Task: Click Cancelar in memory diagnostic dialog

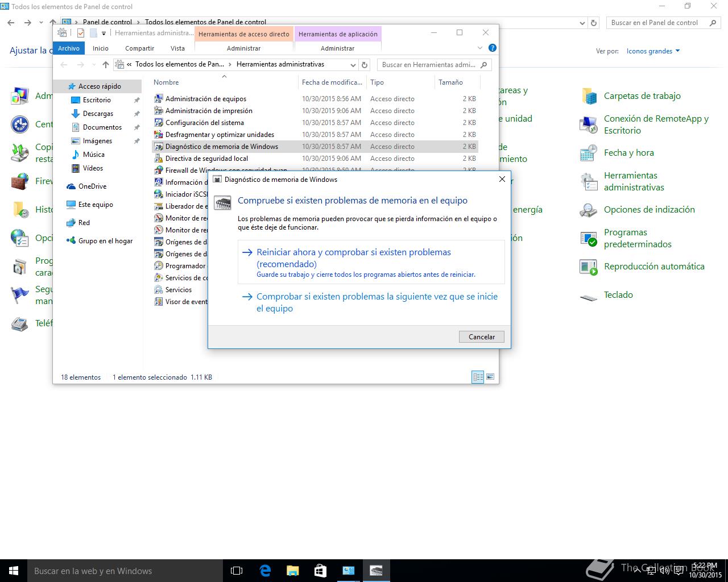Action: [x=482, y=337]
